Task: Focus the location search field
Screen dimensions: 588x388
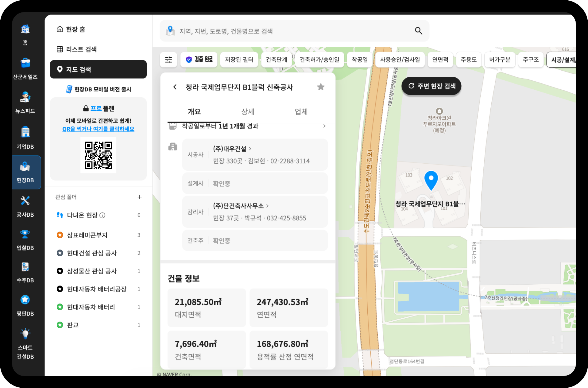Action: (x=294, y=31)
